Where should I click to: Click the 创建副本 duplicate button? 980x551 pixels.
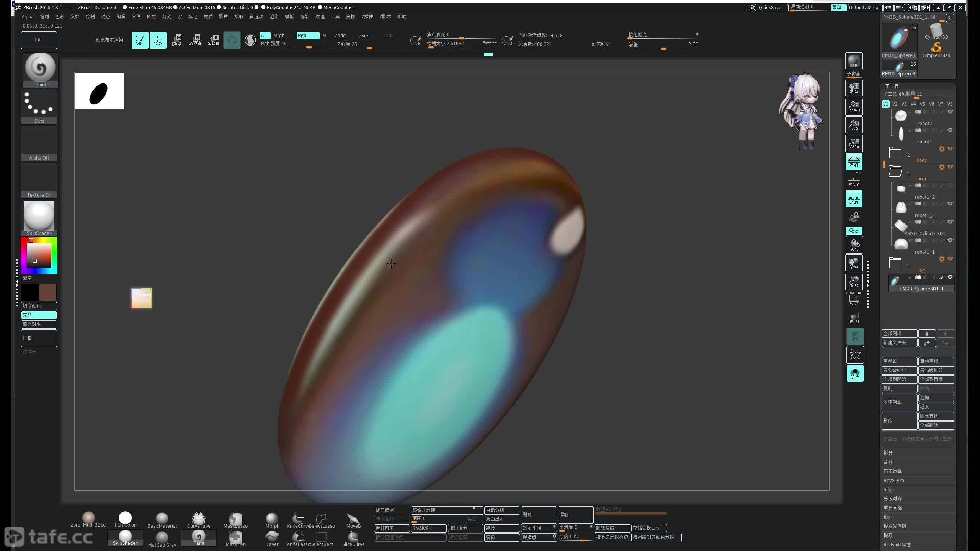[899, 402]
